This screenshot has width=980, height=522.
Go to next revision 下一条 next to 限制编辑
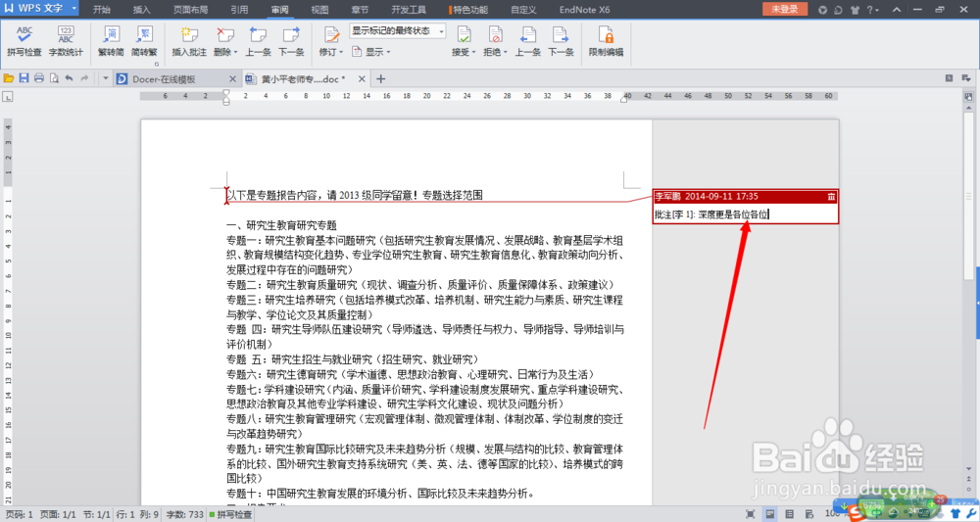coord(561,41)
